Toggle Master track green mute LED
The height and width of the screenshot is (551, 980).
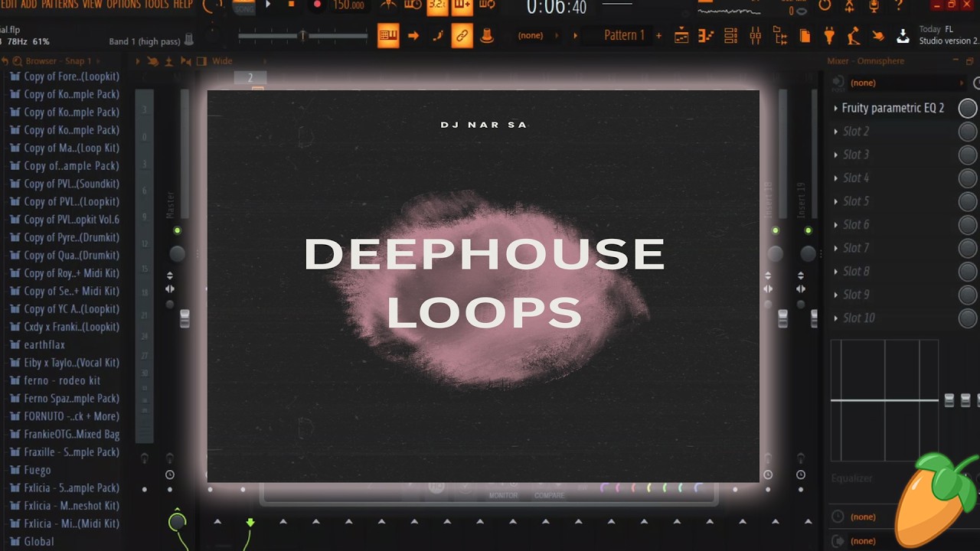click(177, 230)
